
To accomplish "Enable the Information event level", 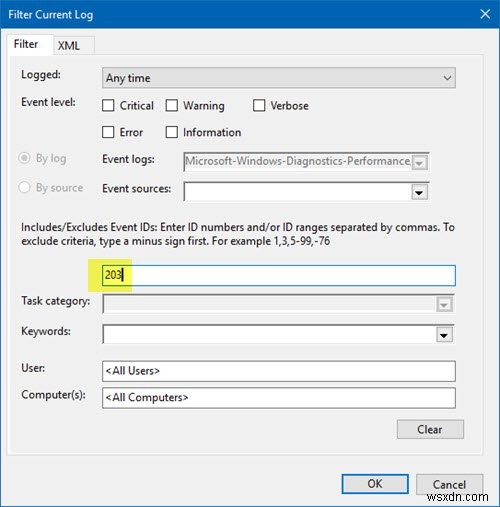I will tap(172, 132).
